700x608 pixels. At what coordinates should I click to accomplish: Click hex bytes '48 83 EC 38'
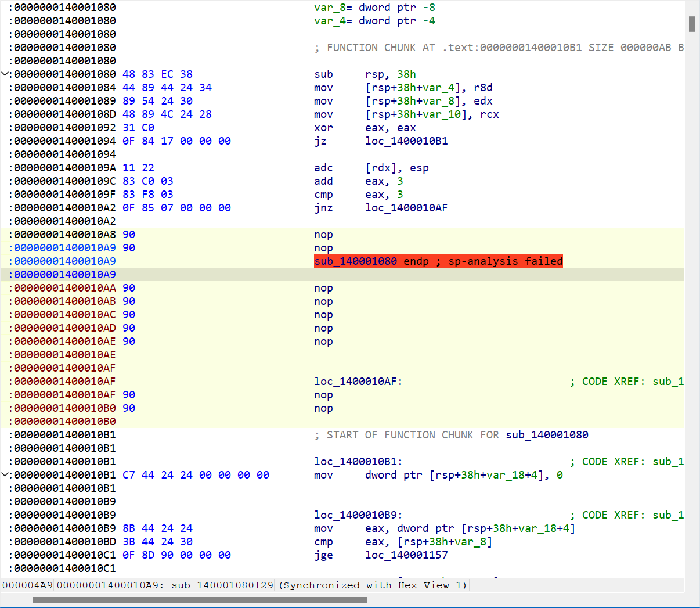pos(157,74)
